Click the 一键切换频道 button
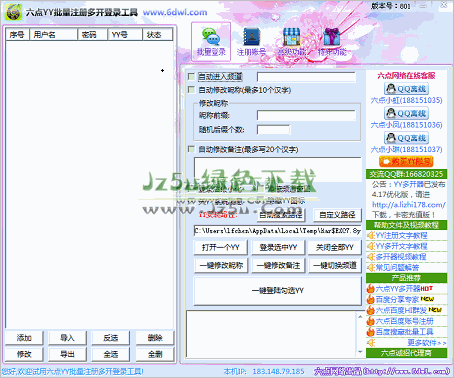This screenshot has height=378, width=454. pos(335,265)
